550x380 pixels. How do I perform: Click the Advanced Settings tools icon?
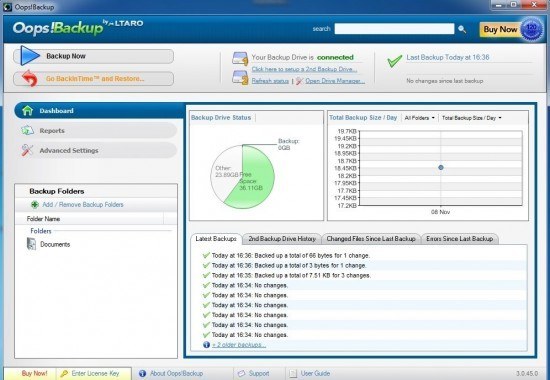point(27,150)
